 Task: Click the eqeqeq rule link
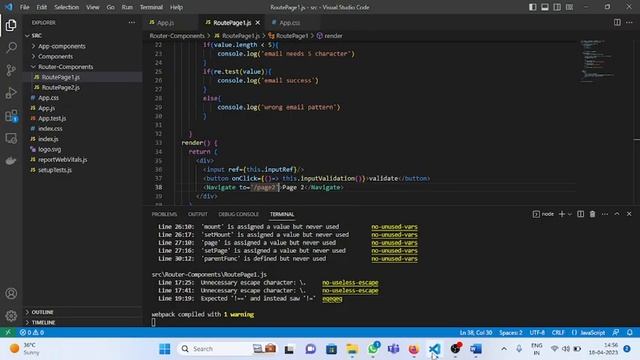coord(332,298)
